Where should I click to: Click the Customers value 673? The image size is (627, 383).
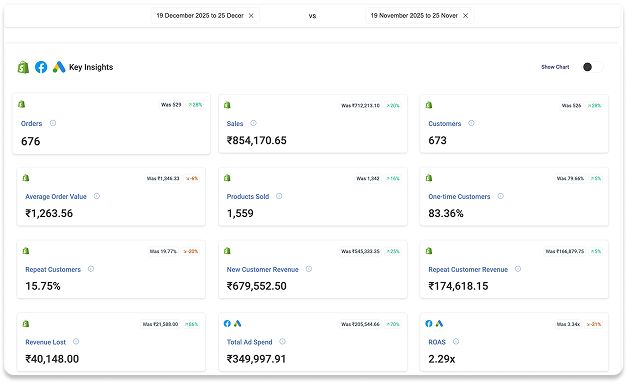point(437,140)
